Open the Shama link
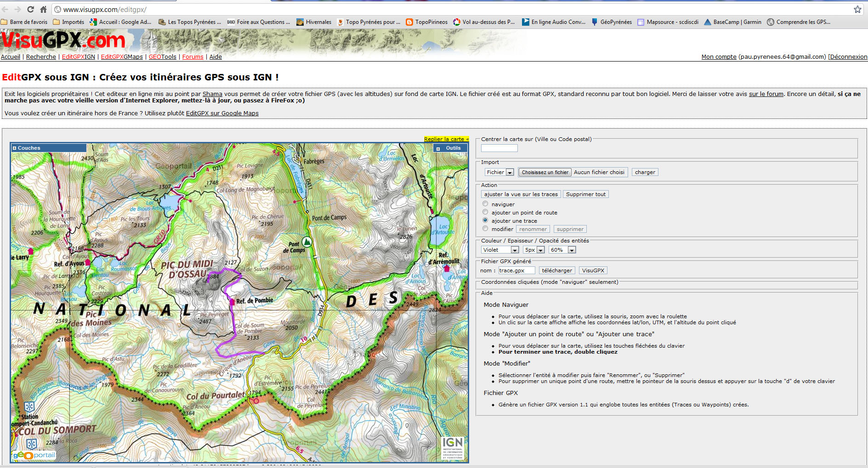The image size is (868, 468). (212, 94)
